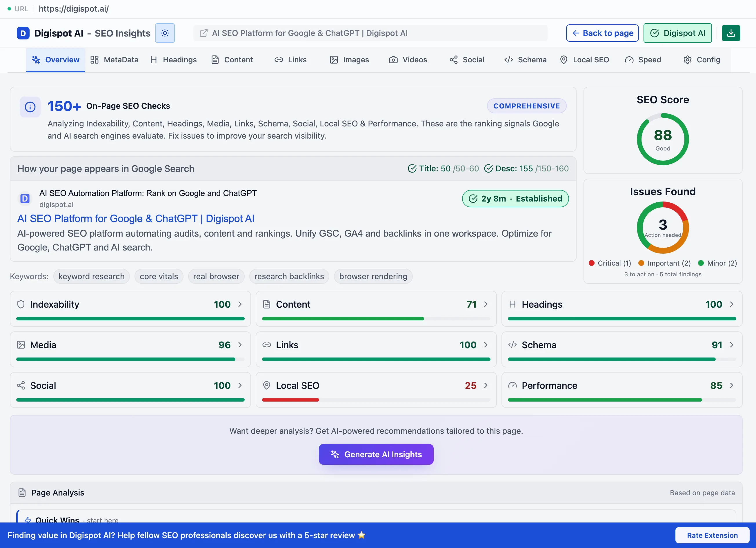Expand the Media score card chevron
Image resolution: width=756 pixels, height=548 pixels.
(240, 345)
